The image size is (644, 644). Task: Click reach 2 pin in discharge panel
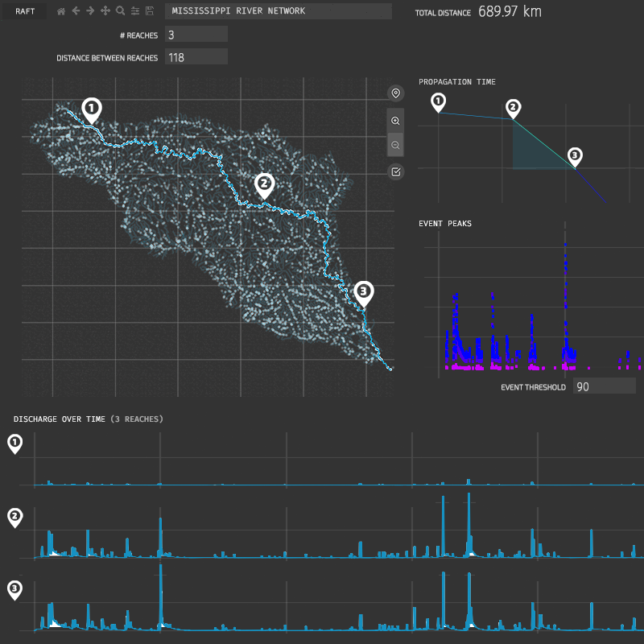pos(14,517)
